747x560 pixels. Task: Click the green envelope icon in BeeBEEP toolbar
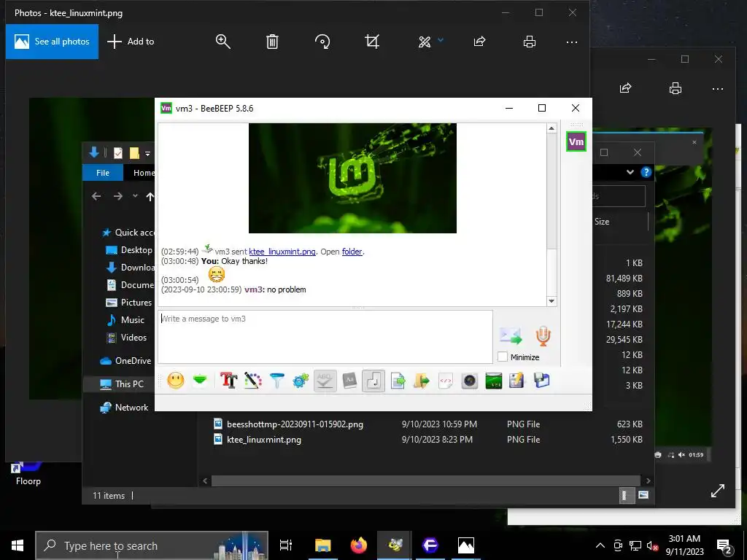tap(200, 381)
